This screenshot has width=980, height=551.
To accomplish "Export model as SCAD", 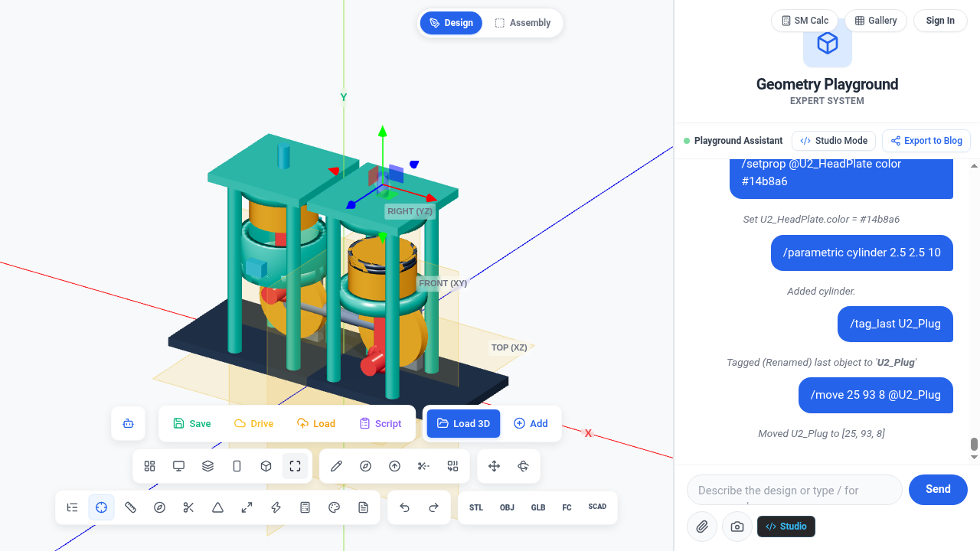I will pos(597,507).
